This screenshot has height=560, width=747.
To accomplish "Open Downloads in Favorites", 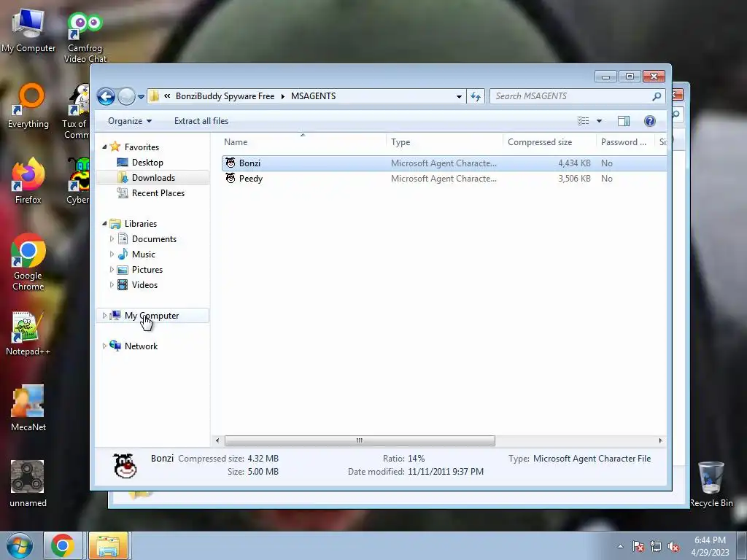I will pos(153,178).
